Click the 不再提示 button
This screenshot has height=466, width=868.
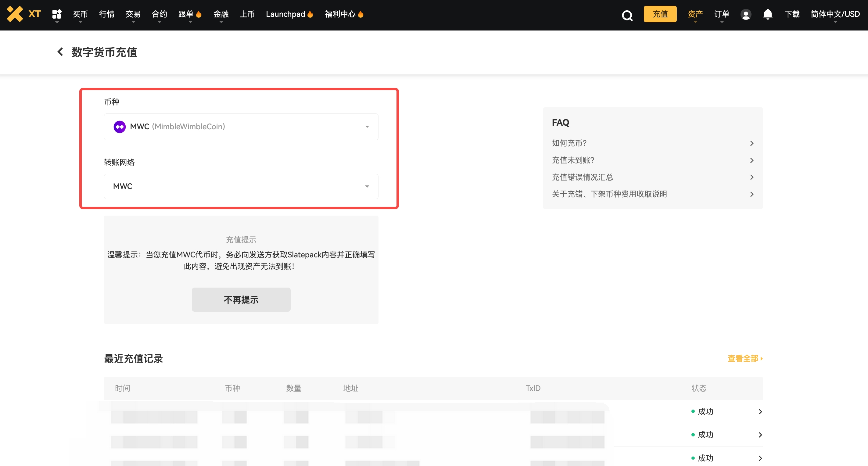coord(241,299)
